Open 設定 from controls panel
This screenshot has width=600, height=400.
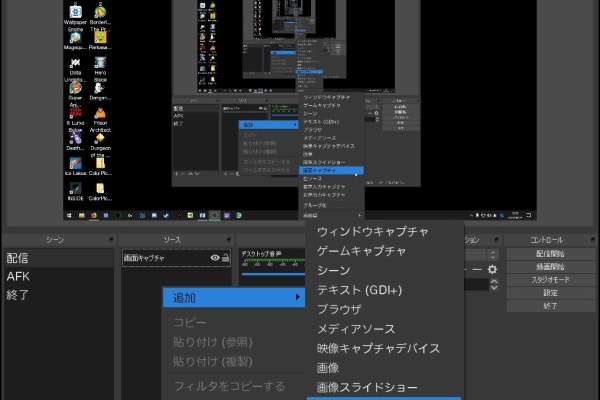(550, 293)
